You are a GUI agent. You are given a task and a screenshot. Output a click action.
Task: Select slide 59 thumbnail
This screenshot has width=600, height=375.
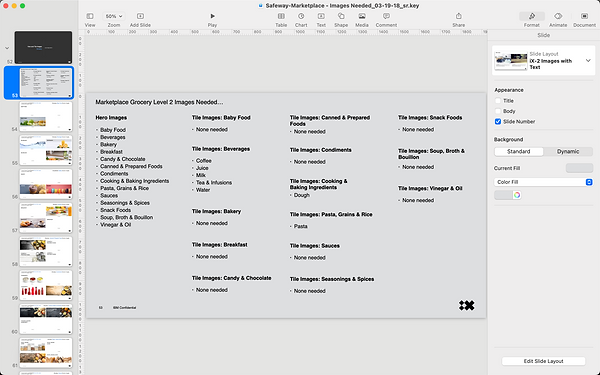pyautogui.click(x=45, y=285)
